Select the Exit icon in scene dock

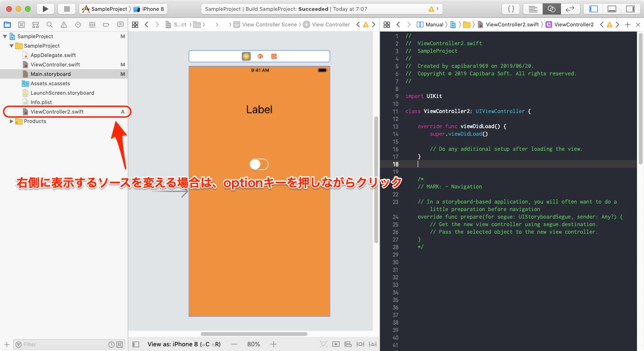[273, 57]
